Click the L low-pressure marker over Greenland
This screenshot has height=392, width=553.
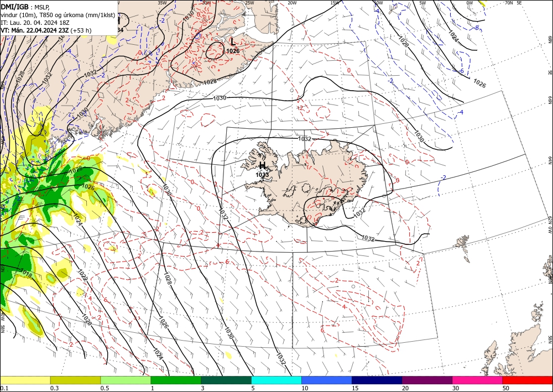233,42
